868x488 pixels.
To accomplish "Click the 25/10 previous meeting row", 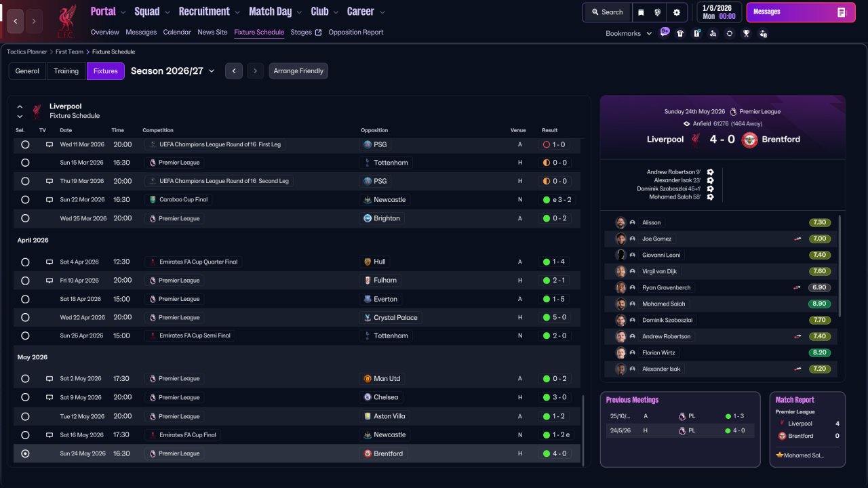I will [680, 416].
